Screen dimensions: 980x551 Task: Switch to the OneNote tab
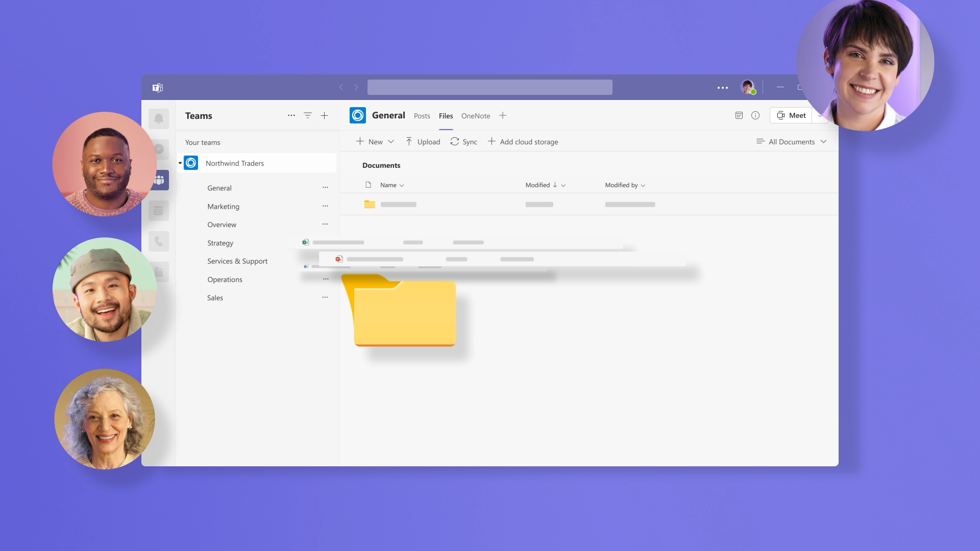[476, 116]
